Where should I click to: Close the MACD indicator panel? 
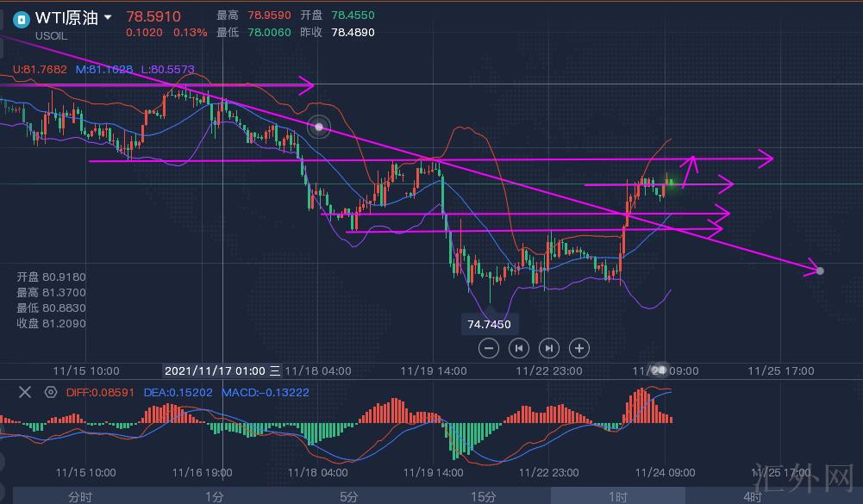pyautogui.click(x=25, y=392)
